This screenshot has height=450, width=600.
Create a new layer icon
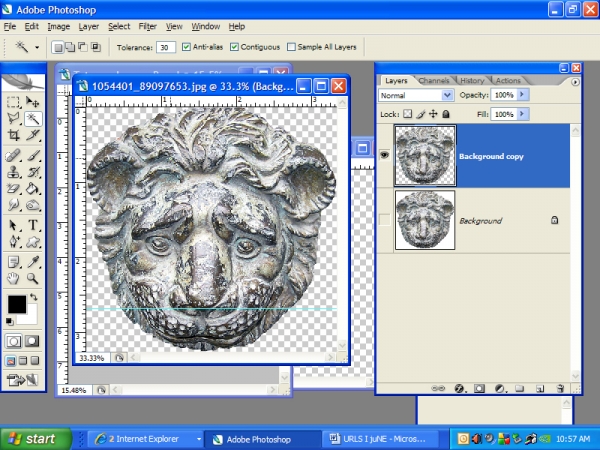540,389
